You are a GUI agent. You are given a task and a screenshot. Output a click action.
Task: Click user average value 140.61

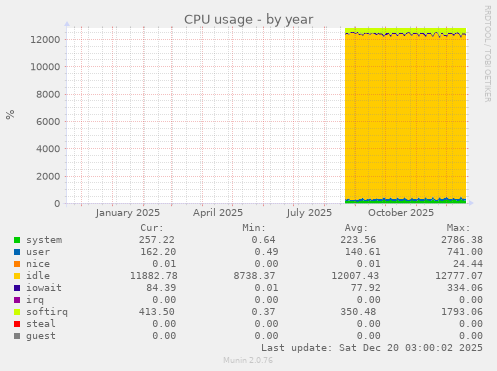[x=362, y=252]
